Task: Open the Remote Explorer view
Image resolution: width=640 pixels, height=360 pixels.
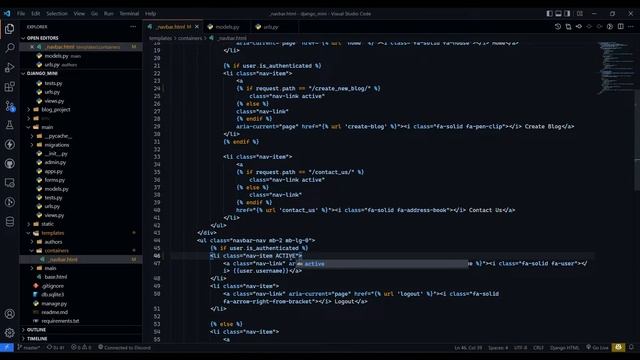Action: pyautogui.click(x=9, y=183)
